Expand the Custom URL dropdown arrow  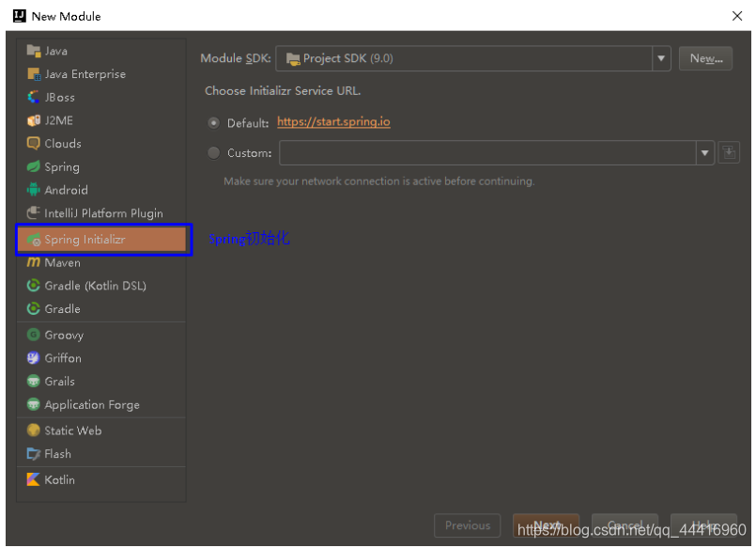[x=704, y=153]
